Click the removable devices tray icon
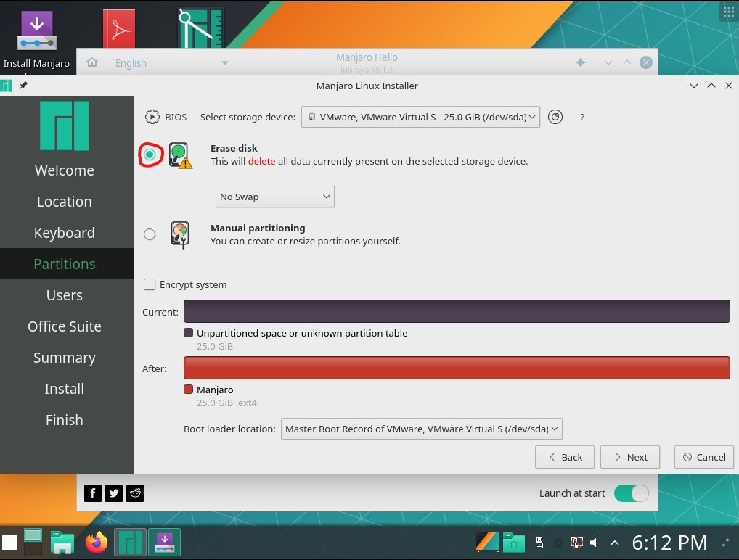 point(539,543)
